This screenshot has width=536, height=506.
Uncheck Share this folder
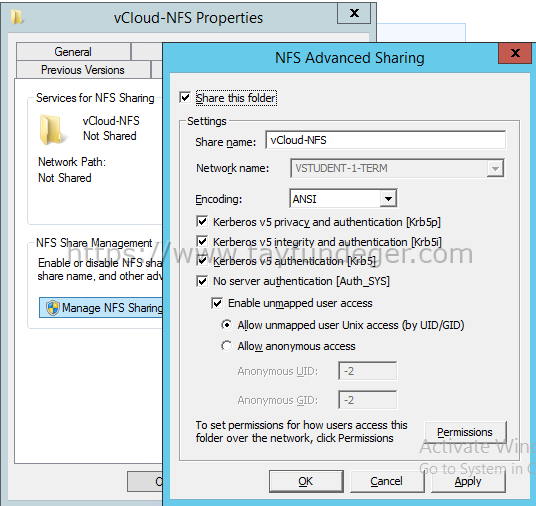185,98
